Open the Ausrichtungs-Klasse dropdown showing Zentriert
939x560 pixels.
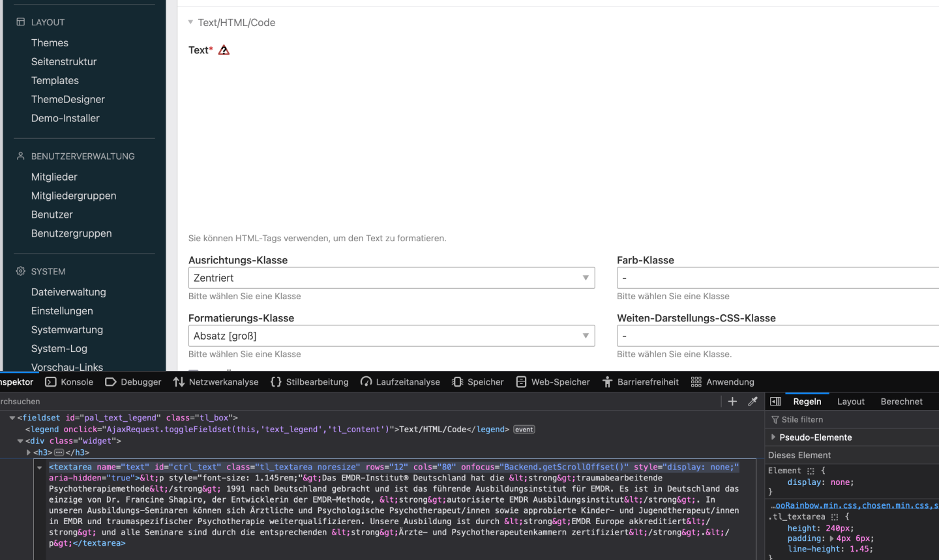pos(391,278)
